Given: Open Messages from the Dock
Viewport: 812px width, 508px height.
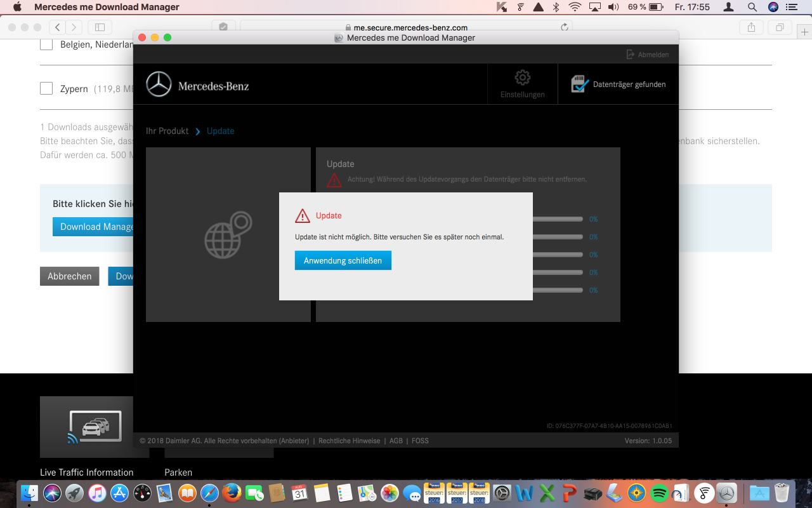Looking at the screenshot, I should pos(412,493).
